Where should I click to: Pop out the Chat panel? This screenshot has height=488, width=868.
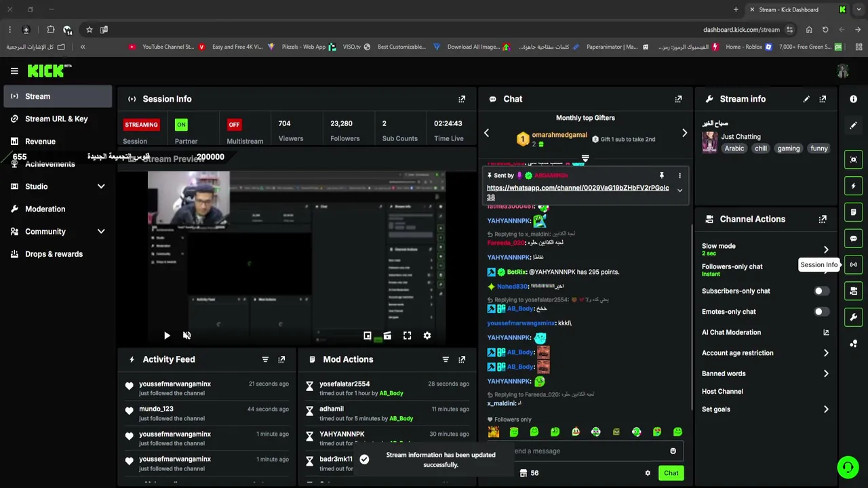point(678,99)
